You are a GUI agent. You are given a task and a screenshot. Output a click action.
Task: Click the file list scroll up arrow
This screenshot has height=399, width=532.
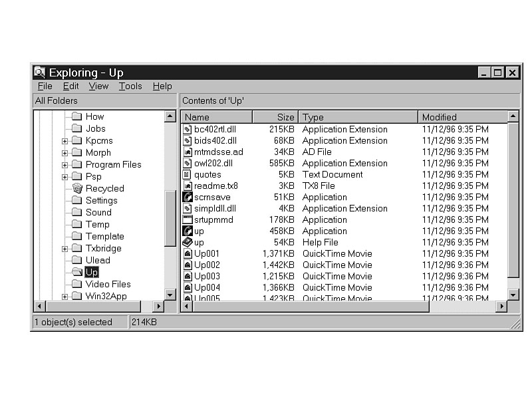pos(513,116)
